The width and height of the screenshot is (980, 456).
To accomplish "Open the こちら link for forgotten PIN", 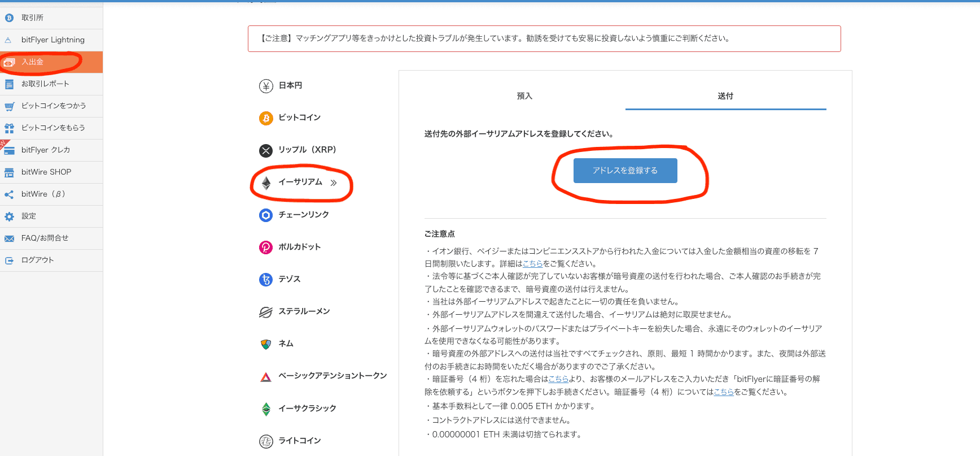I will click(558, 379).
